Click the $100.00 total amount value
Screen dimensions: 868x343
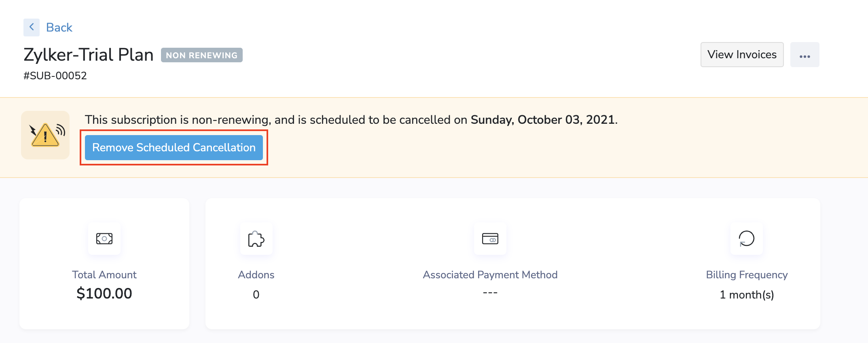tap(104, 294)
